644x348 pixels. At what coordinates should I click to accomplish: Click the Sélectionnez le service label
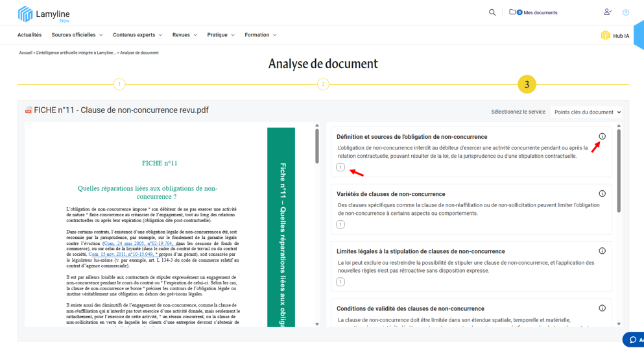click(x=518, y=112)
